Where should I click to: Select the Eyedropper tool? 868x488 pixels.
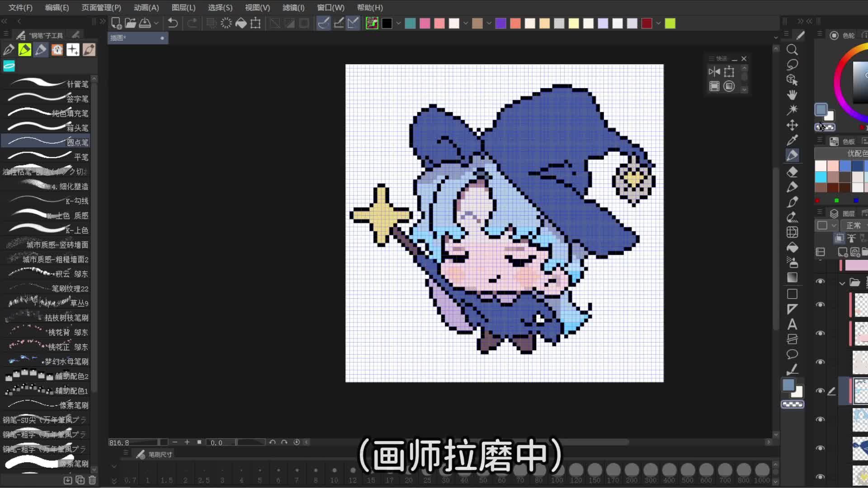pyautogui.click(x=792, y=140)
